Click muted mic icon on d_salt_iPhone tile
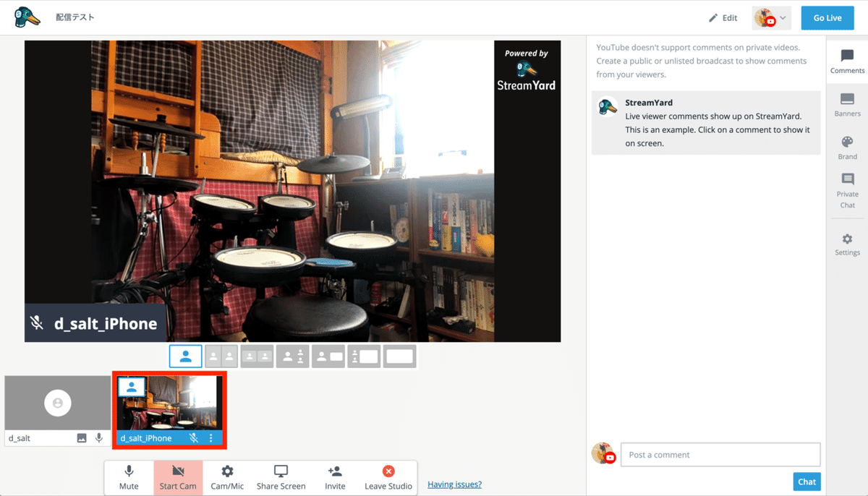The width and height of the screenshot is (868, 496). coord(194,438)
